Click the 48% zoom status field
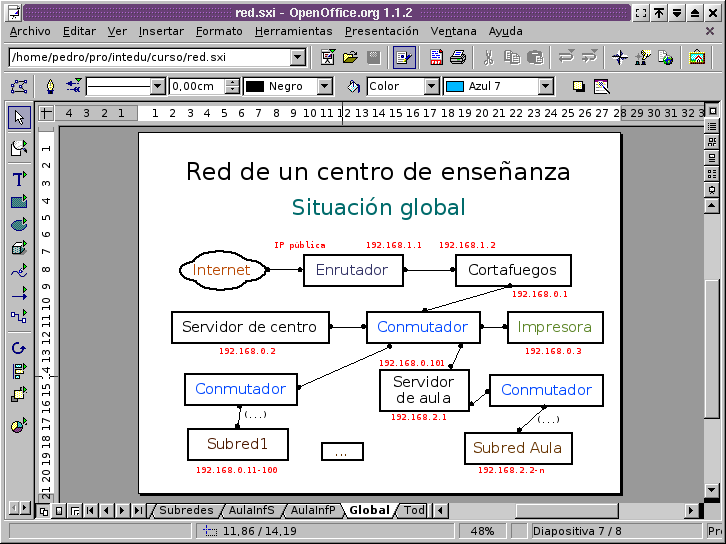726x544 pixels. pyautogui.click(x=482, y=531)
